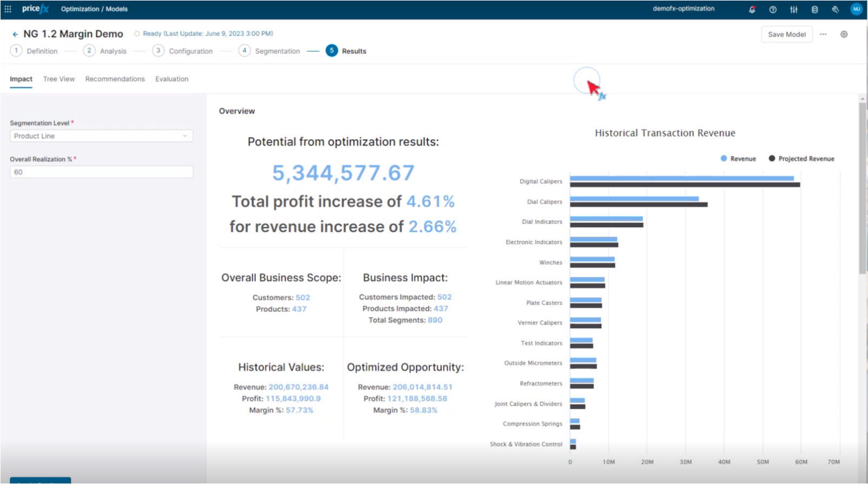Screen dimensions: 868x484
Task: Open the app launcher grid icon
Action: pyautogui.click(x=8, y=9)
